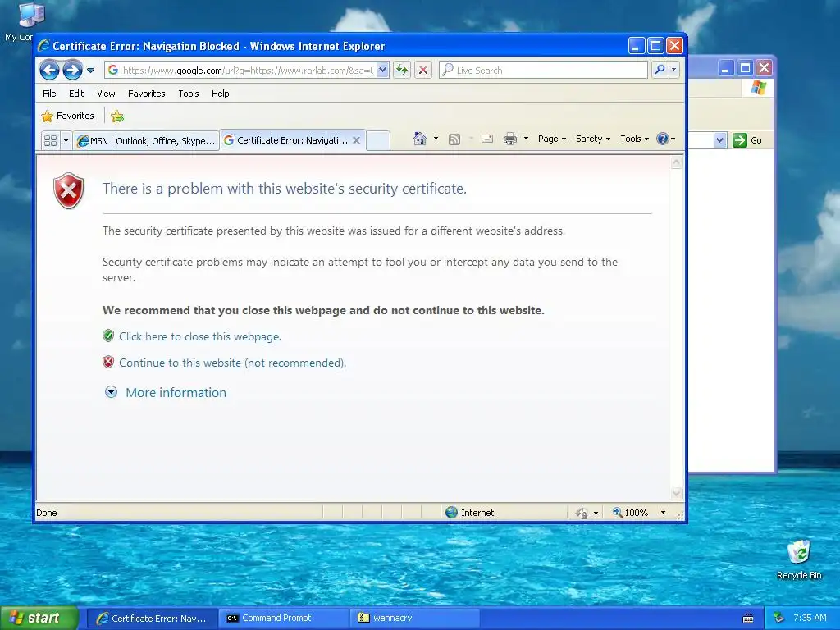Click the Print icon
Viewport: 840px width, 630px height.
click(510, 139)
